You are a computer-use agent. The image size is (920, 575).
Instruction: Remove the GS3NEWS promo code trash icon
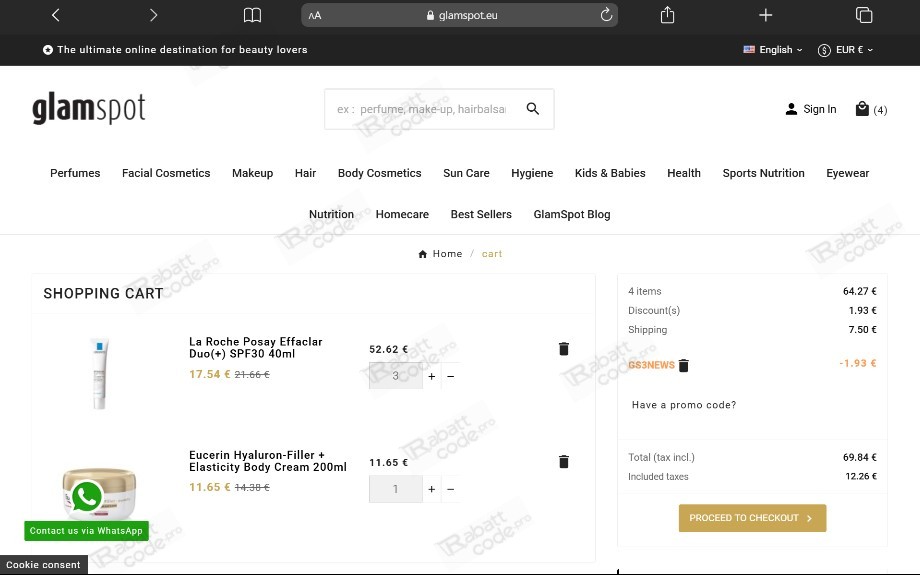(684, 366)
